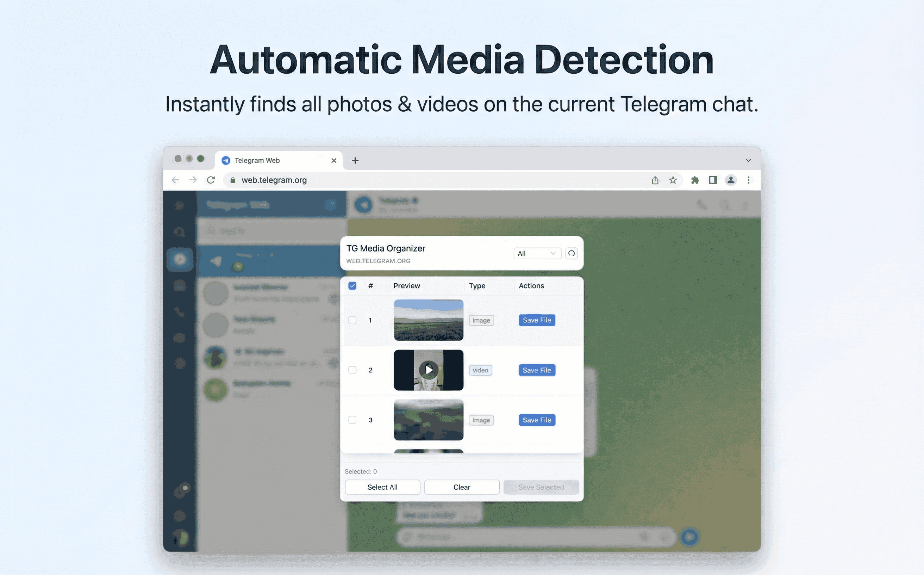Click the share icon in the browser toolbar

pyautogui.click(x=655, y=180)
